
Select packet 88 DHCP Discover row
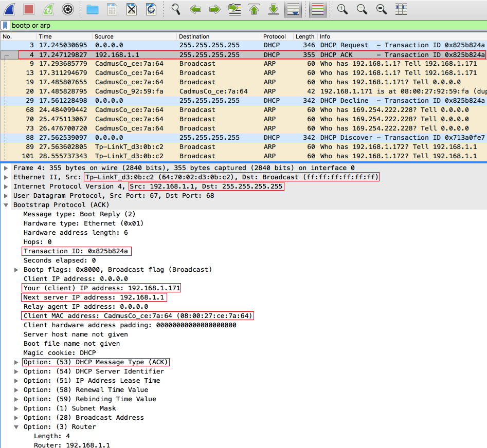click(244, 138)
